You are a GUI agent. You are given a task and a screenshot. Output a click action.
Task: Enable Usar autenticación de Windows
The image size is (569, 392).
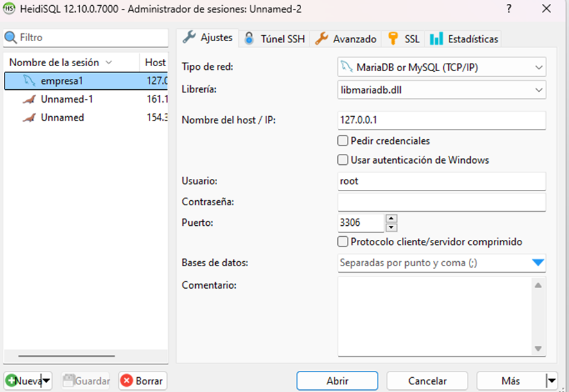[343, 159]
